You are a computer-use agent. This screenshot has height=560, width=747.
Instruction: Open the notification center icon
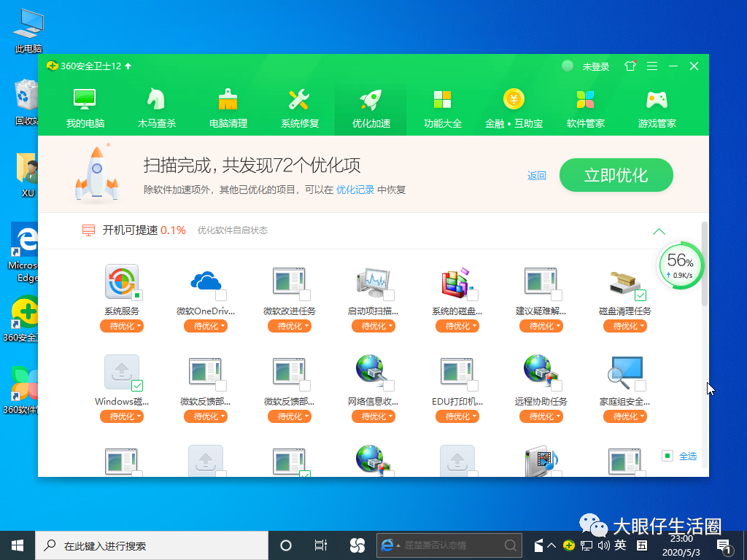(724, 547)
